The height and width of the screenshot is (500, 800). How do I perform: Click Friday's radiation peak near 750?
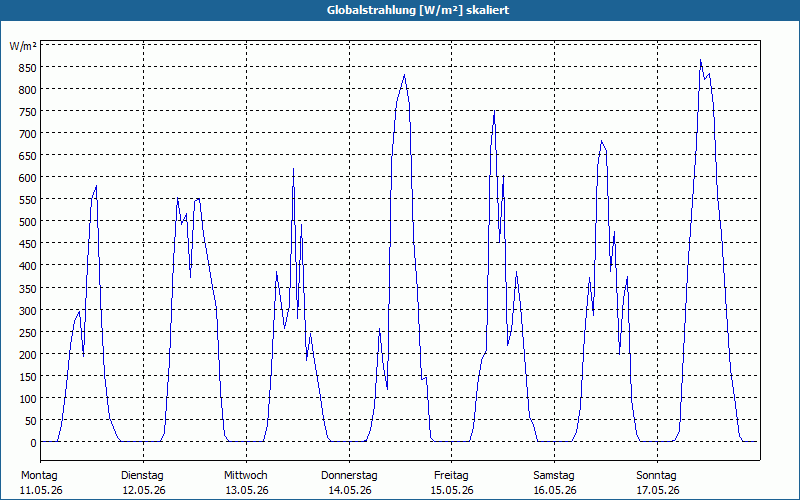(494, 111)
